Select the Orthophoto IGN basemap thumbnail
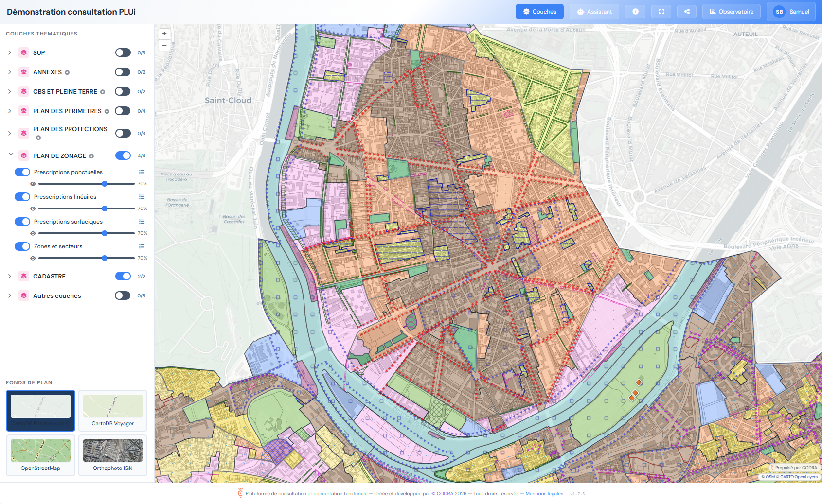The height and width of the screenshot is (504, 822). (113, 455)
